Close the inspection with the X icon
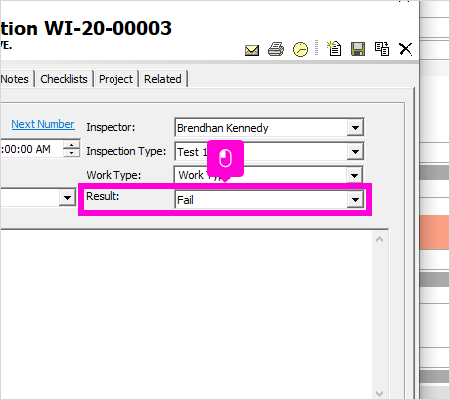The image size is (450, 400). point(405,49)
